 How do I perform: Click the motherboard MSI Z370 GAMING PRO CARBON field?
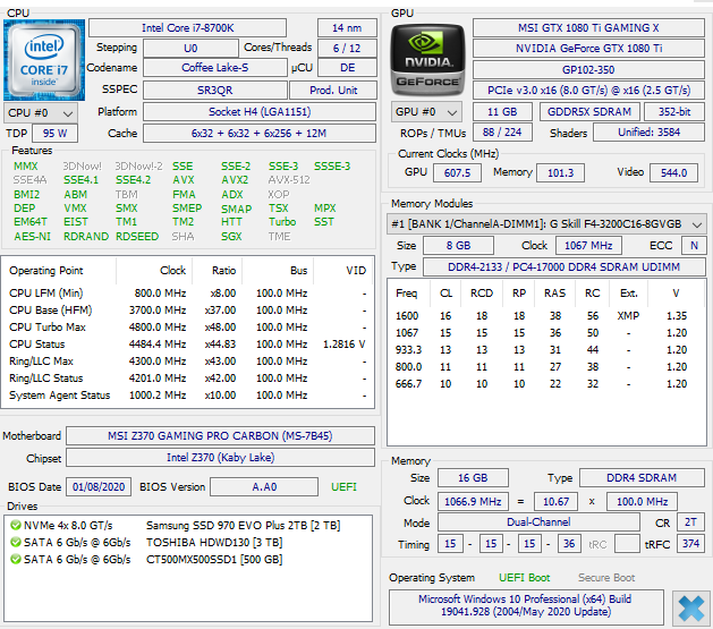220,436
